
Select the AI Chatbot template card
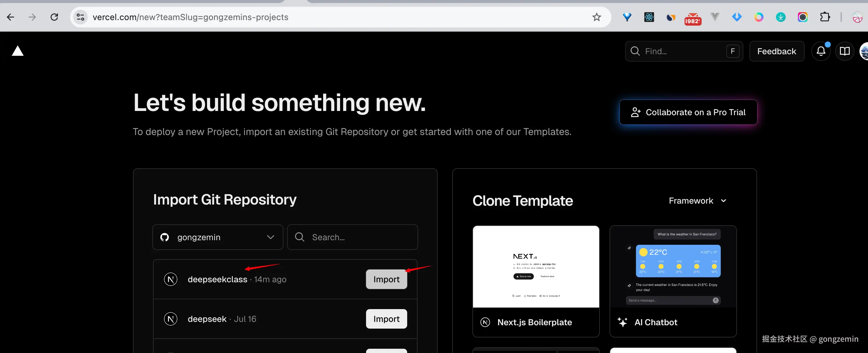click(673, 281)
